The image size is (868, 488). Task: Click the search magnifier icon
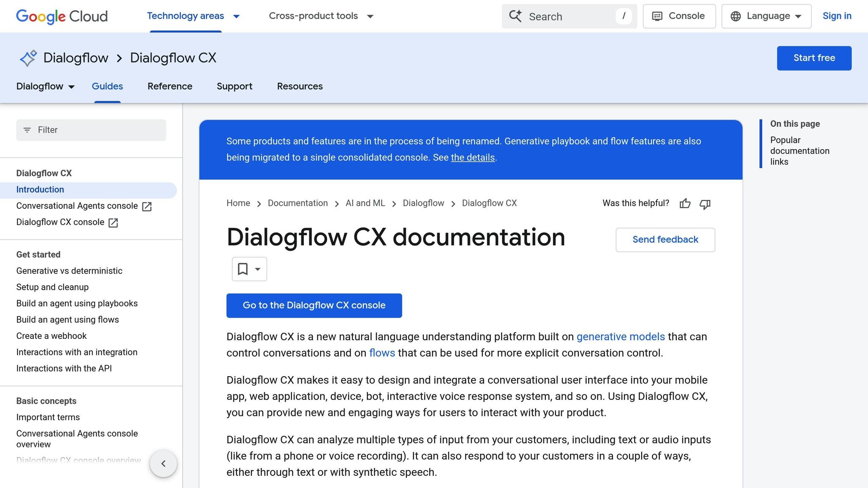pos(515,16)
